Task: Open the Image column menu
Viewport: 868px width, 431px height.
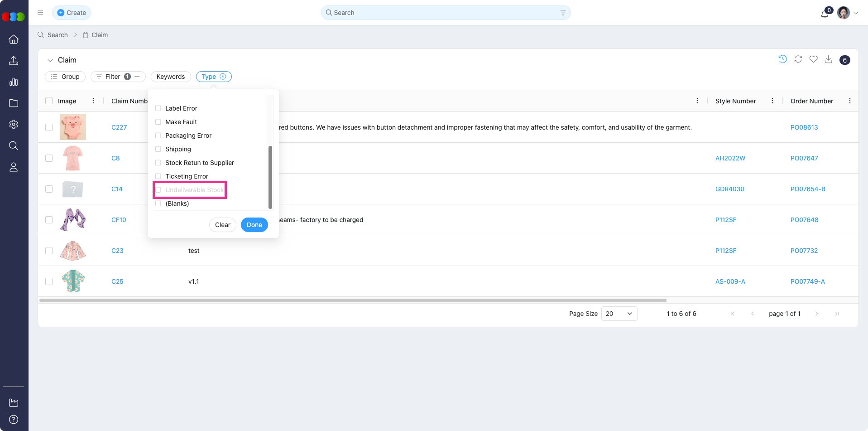Action: (x=93, y=101)
